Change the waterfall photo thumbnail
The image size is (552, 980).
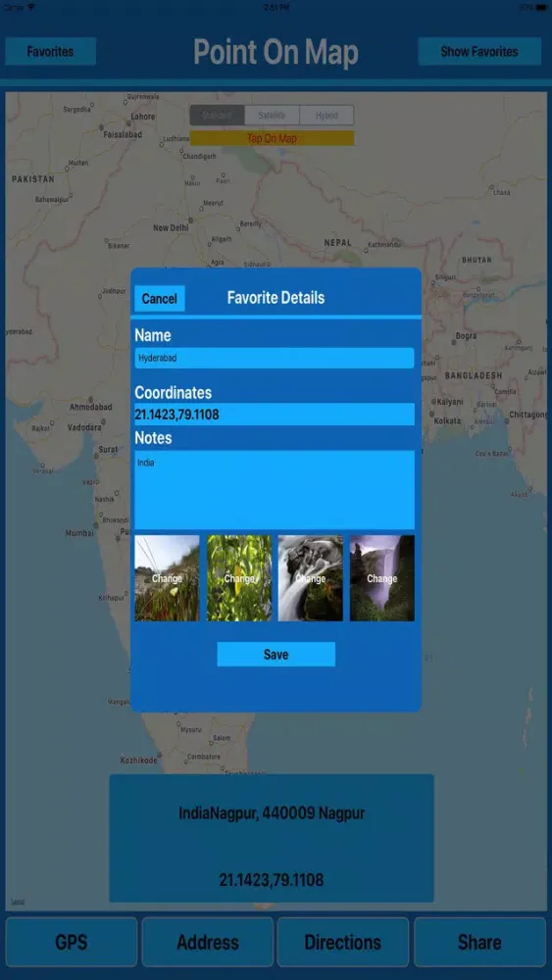[x=382, y=578]
